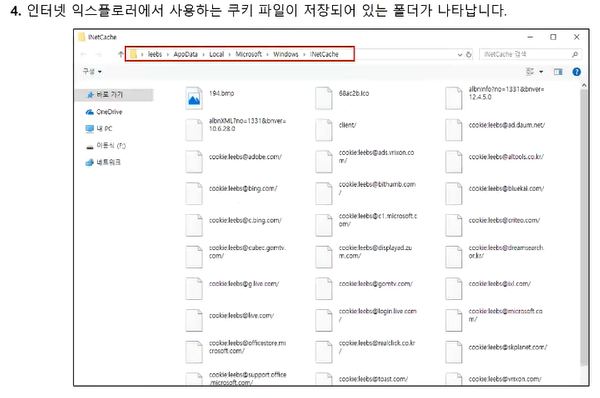Click the change view icon

530,72
